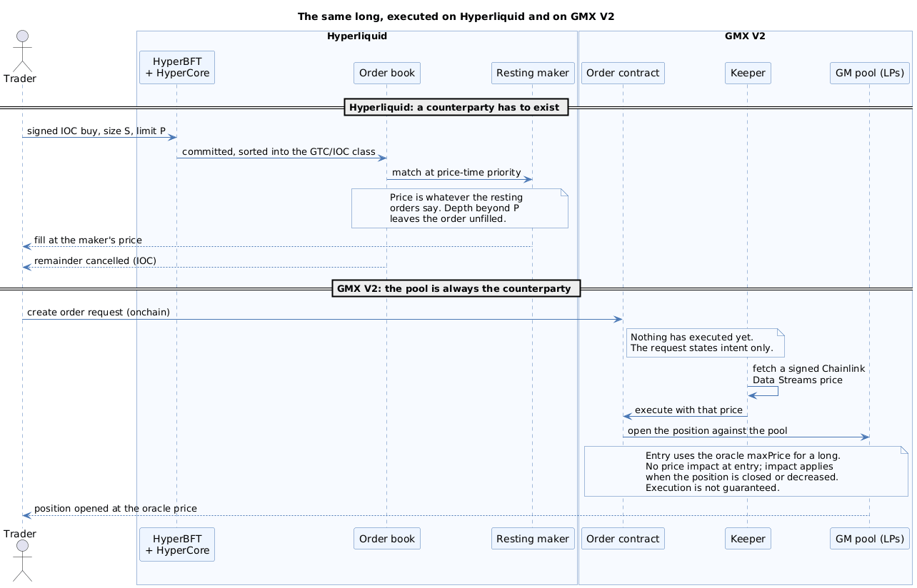
Task: Click the Trader actor figure at top
Action: [x=22, y=50]
